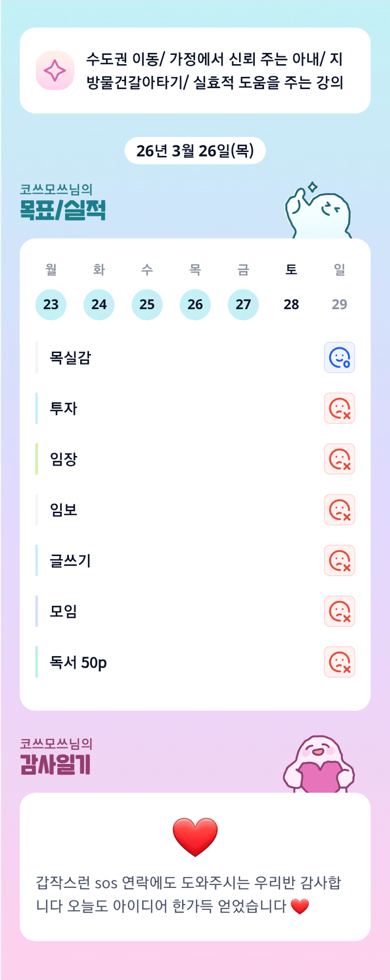Toggle the 투자 sad face status
Image resolution: width=390 pixels, height=980 pixels.
(339, 408)
